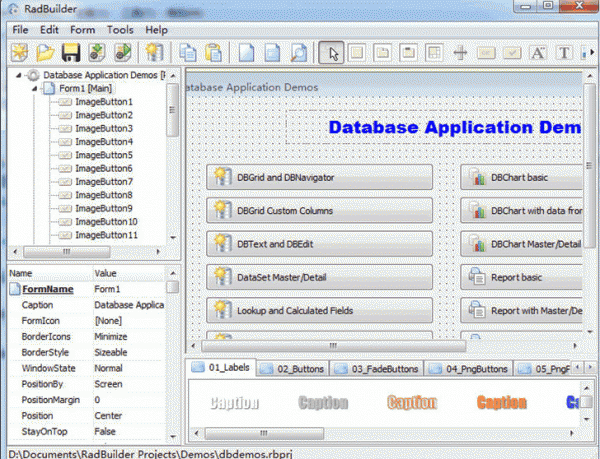The image size is (600, 459).
Task: Click the BorderStyle value Sizeable
Action: click(x=111, y=352)
